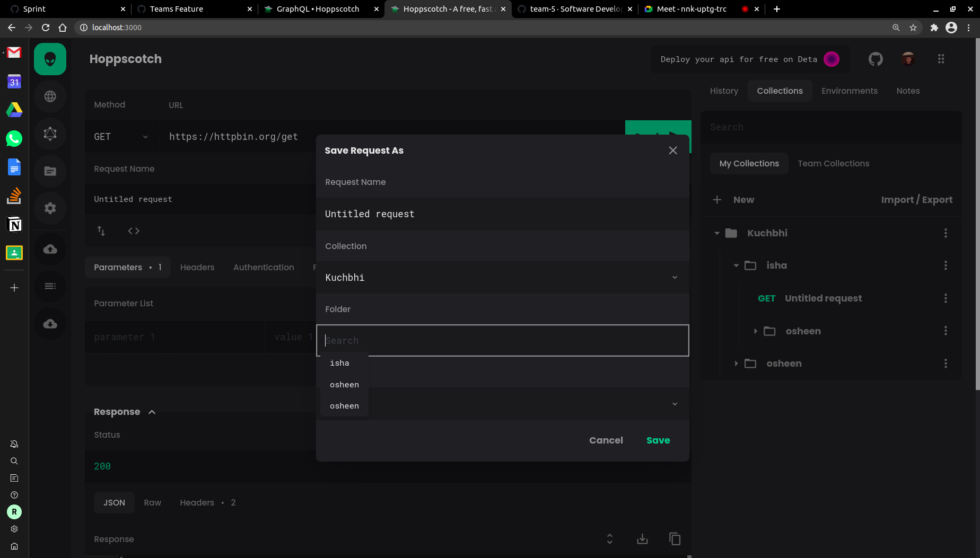
Task: Download the response with download icon
Action: point(642,539)
